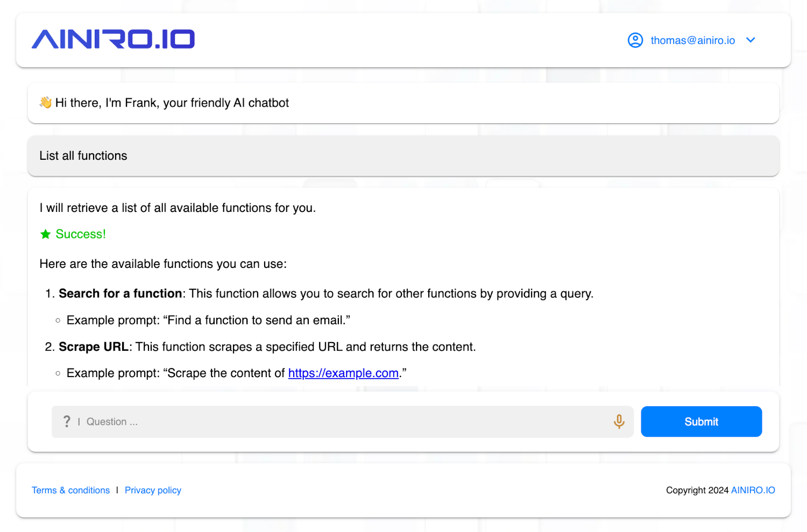Image resolution: width=807 pixels, height=532 pixels.
Task: Open the Privacy policy link
Action: click(x=153, y=490)
